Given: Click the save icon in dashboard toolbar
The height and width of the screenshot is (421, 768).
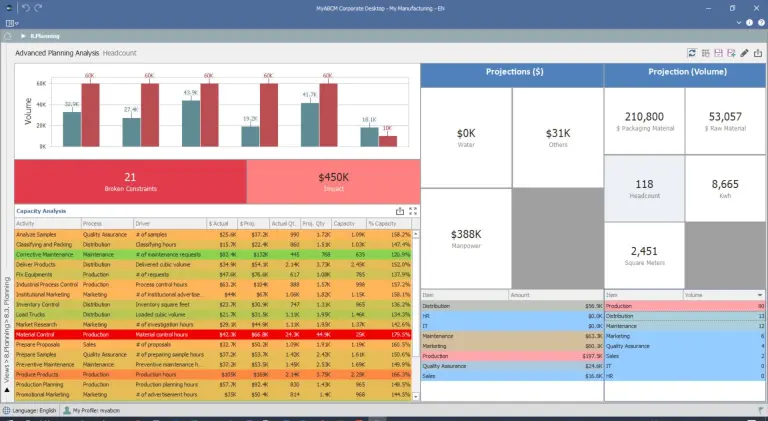Looking at the screenshot, I should pyautogui.click(x=717, y=52).
